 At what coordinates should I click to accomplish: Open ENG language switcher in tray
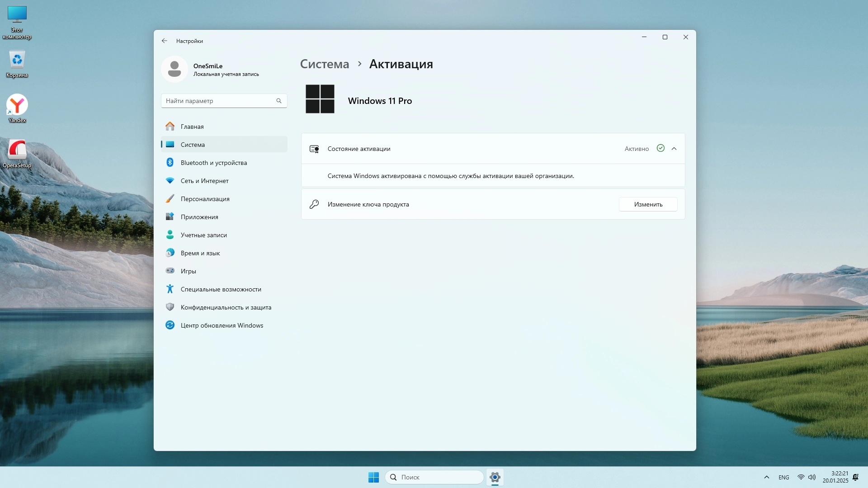click(783, 478)
